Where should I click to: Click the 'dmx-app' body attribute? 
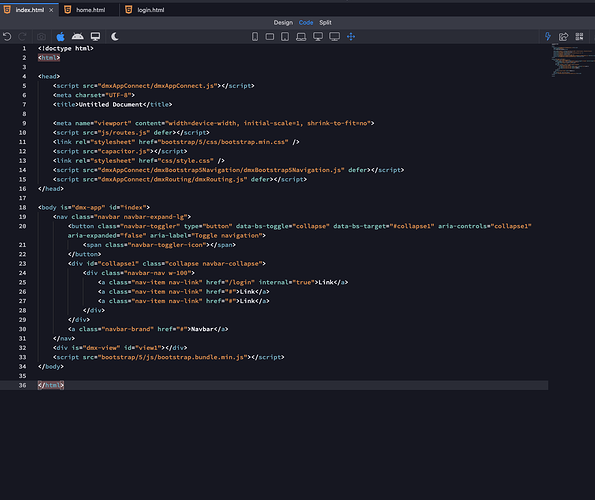pos(88,208)
